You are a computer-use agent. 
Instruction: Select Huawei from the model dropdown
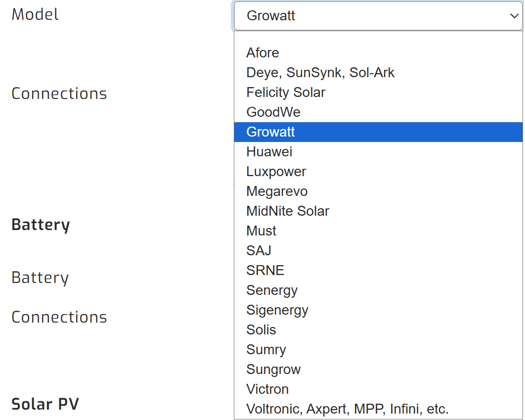point(269,152)
